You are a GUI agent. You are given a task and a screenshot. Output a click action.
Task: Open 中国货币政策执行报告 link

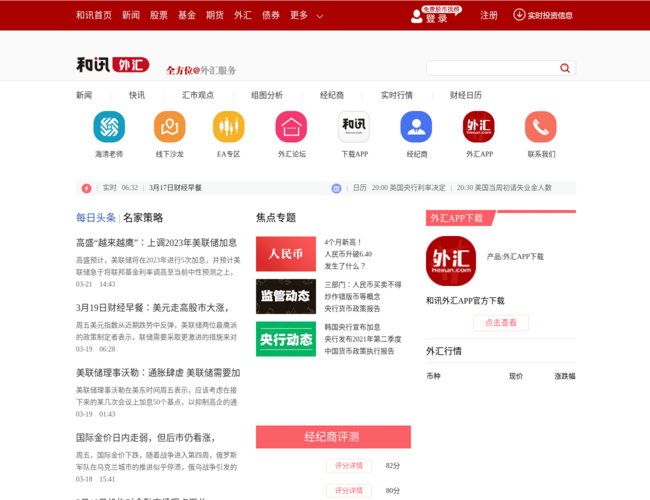click(359, 351)
